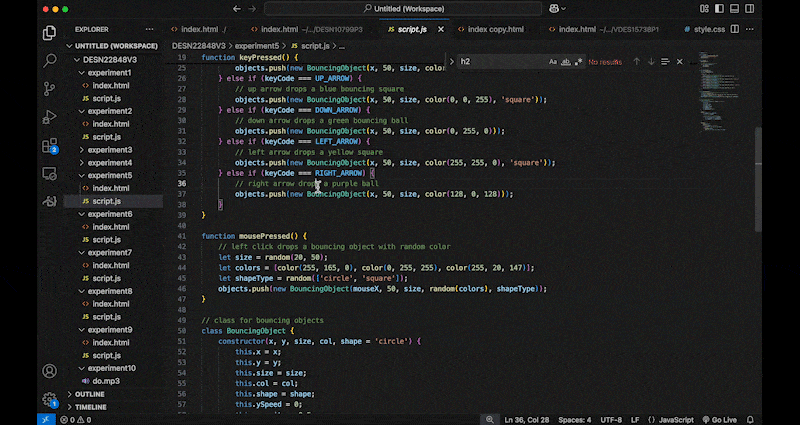Open the Extensions view

pyautogui.click(x=49, y=146)
